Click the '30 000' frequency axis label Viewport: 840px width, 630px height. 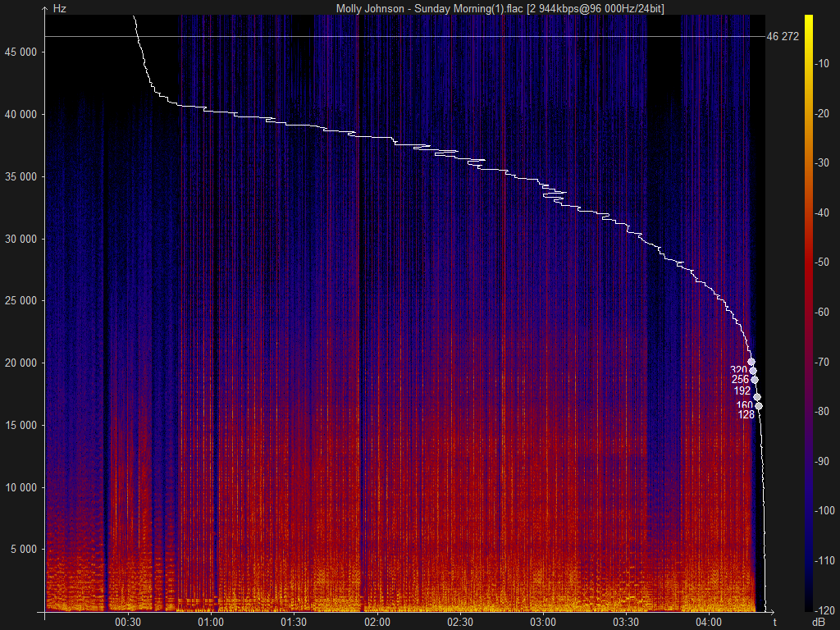pyautogui.click(x=21, y=239)
